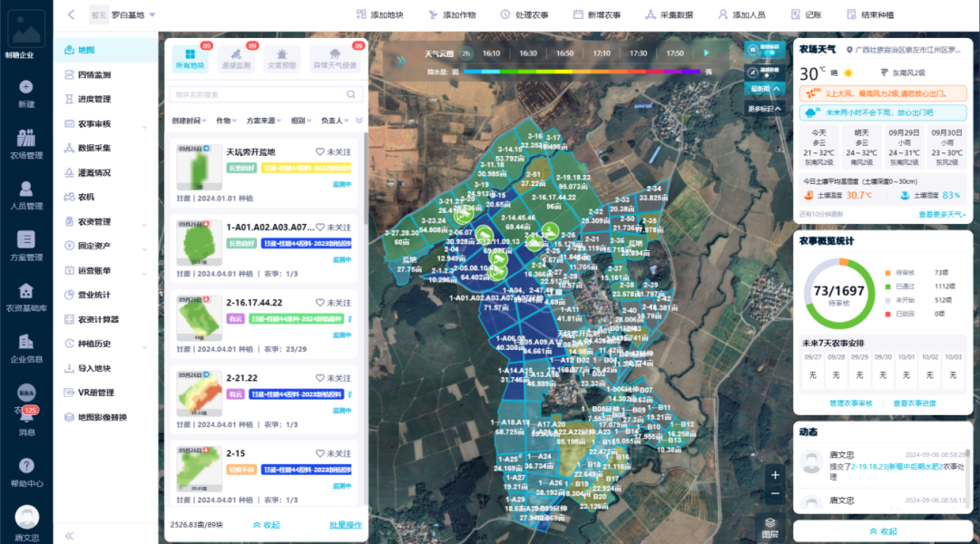
Task: Click the 查看更多天气 link
Action: coord(941,215)
